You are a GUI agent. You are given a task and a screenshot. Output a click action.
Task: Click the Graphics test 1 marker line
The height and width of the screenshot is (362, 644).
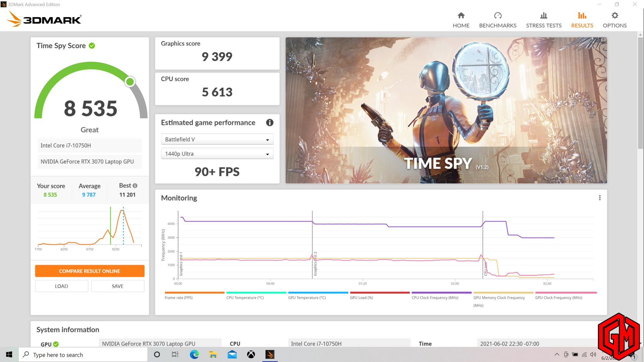[178, 245]
